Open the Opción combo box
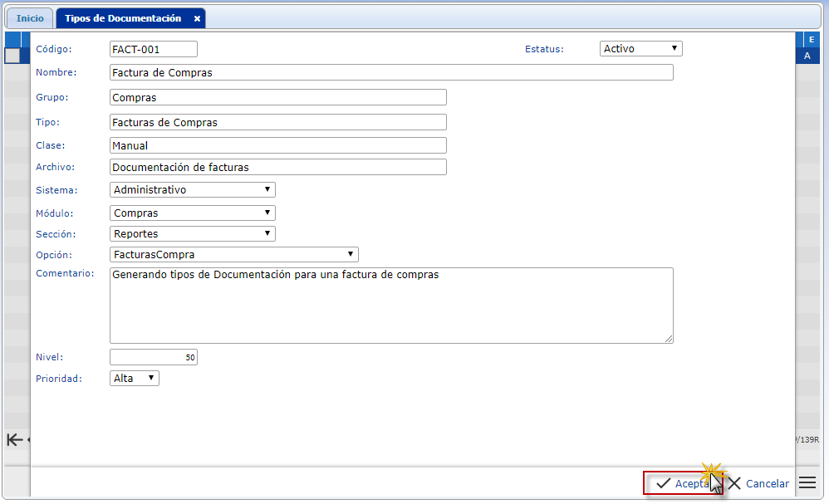 coord(233,255)
